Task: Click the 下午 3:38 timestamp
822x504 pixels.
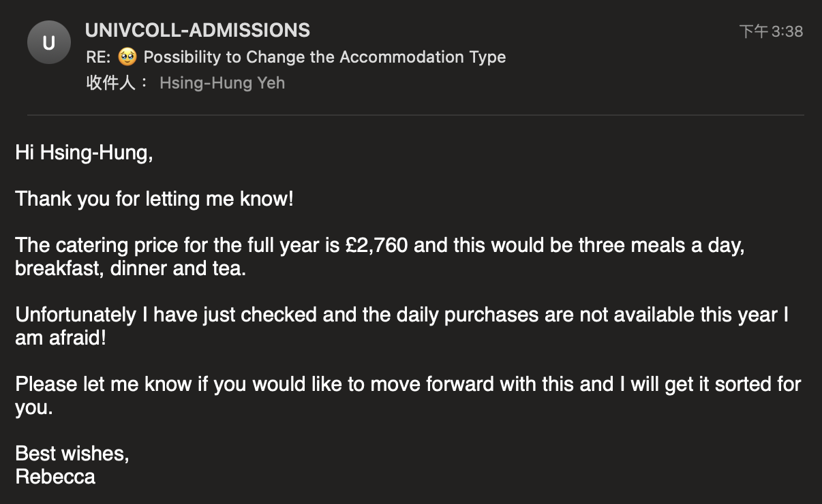Action: [x=771, y=31]
